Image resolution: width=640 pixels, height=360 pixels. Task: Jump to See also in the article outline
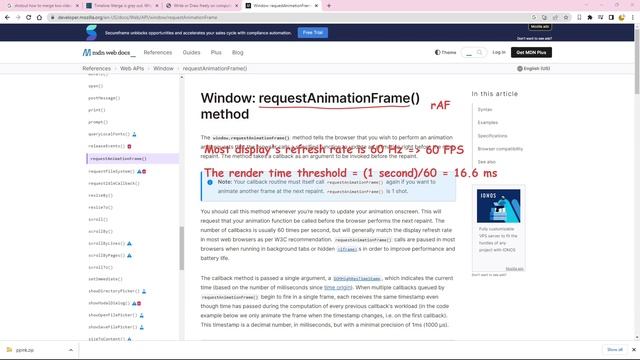click(487, 162)
